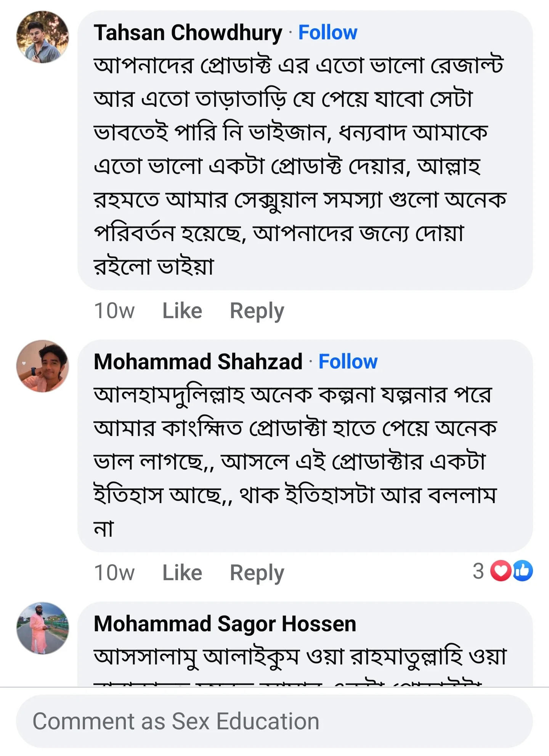Reply to Mohammad Shahzad's comment
549x756 pixels.
pyautogui.click(x=257, y=573)
